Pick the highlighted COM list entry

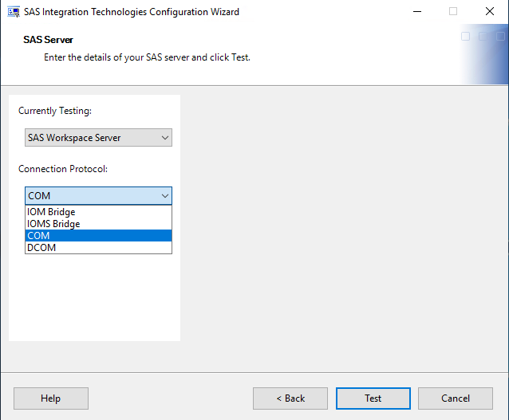38,236
